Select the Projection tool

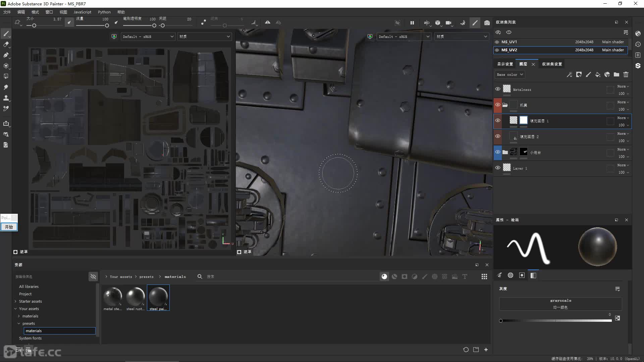click(6, 55)
